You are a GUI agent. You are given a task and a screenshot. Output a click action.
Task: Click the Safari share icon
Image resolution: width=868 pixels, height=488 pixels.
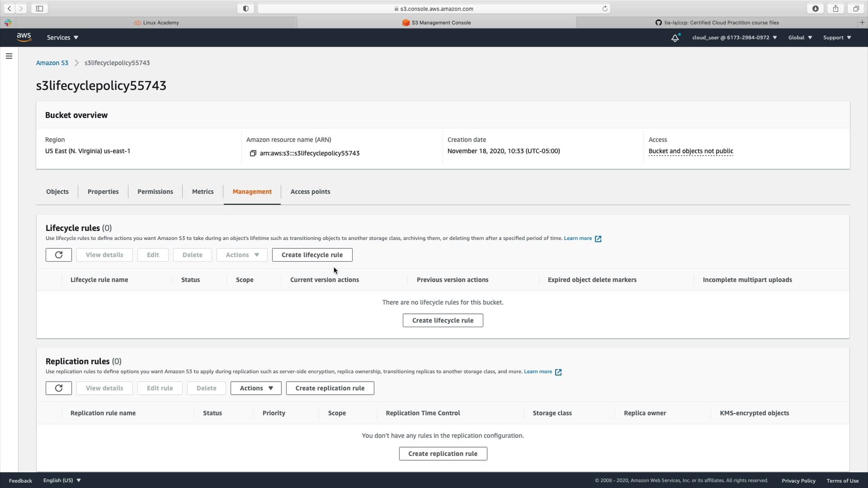click(x=835, y=8)
